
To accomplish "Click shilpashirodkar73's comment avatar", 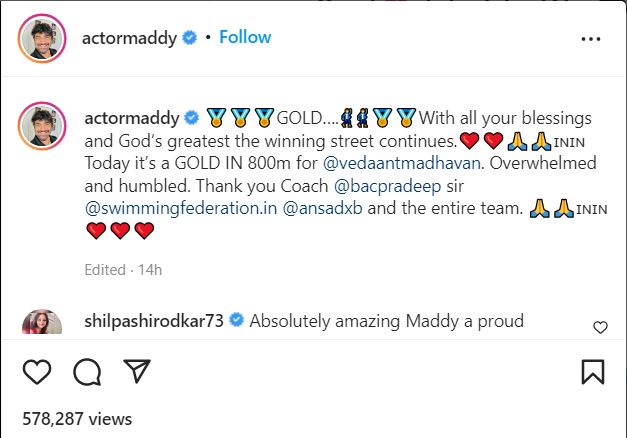I will (42, 322).
